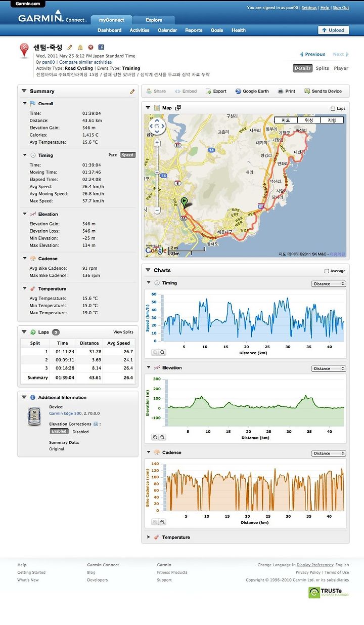The image size is (364, 625).
Task: Select the 지도 map type
Action: 286,120
